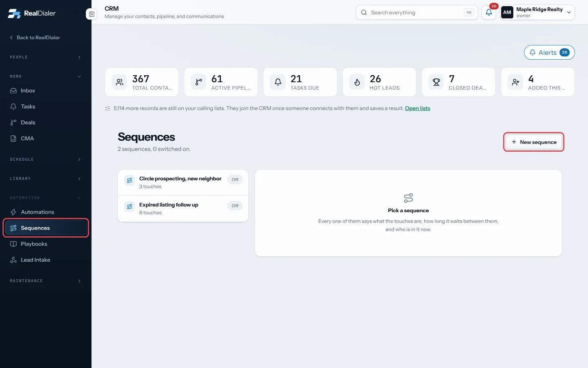Open Inbox from the sidebar

tap(46, 90)
